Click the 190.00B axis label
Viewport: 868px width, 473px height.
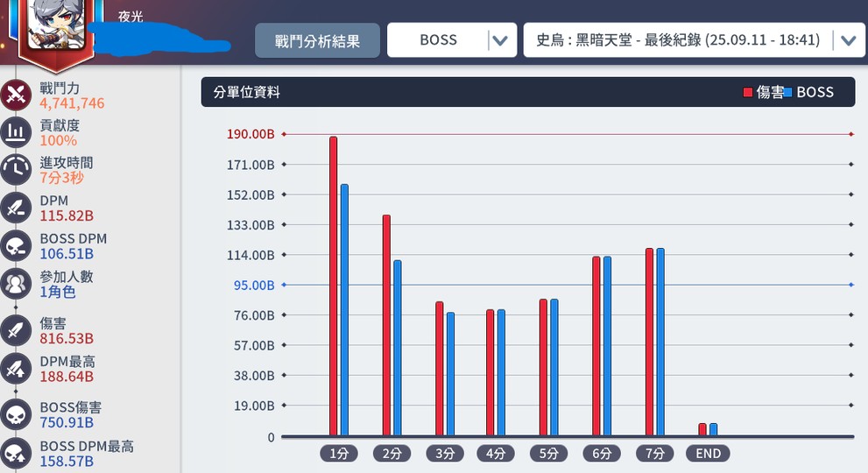[251, 134]
